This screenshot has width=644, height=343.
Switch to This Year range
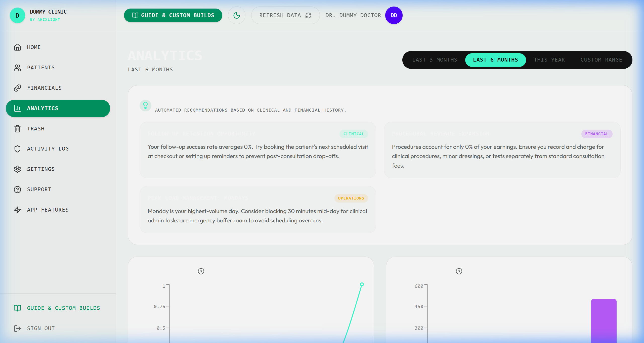click(549, 60)
